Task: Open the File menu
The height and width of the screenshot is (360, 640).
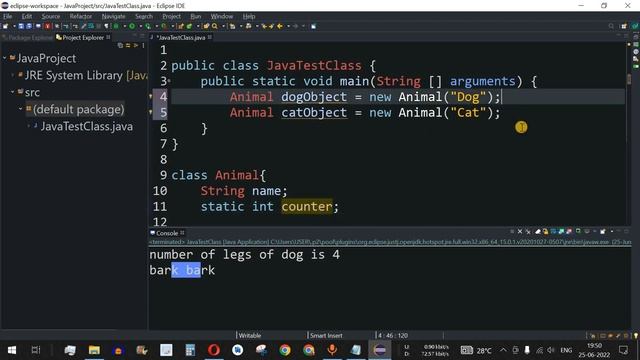Action: point(8,16)
